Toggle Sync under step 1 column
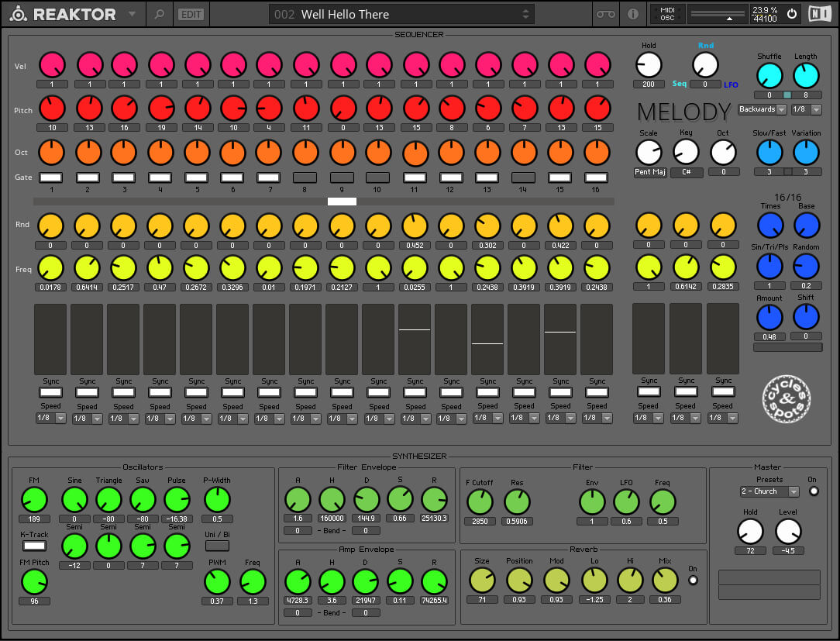Viewport: 840px width, 641px height. (51, 392)
